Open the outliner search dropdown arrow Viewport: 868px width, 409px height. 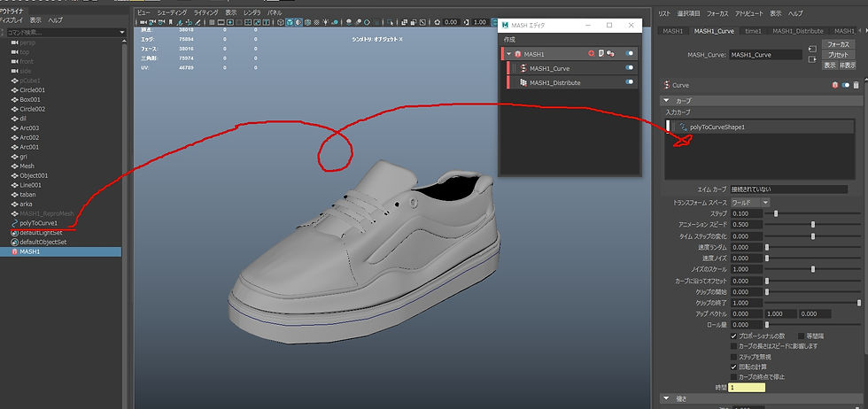point(123,33)
